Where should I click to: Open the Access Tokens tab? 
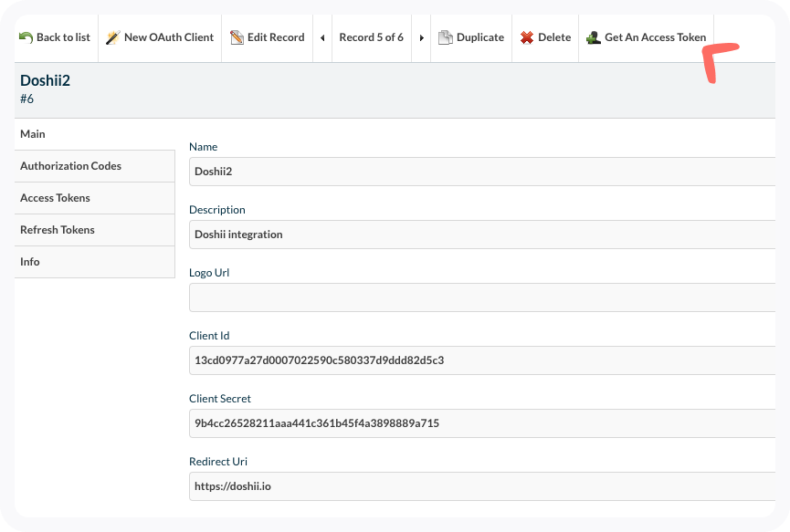pyautogui.click(x=95, y=198)
